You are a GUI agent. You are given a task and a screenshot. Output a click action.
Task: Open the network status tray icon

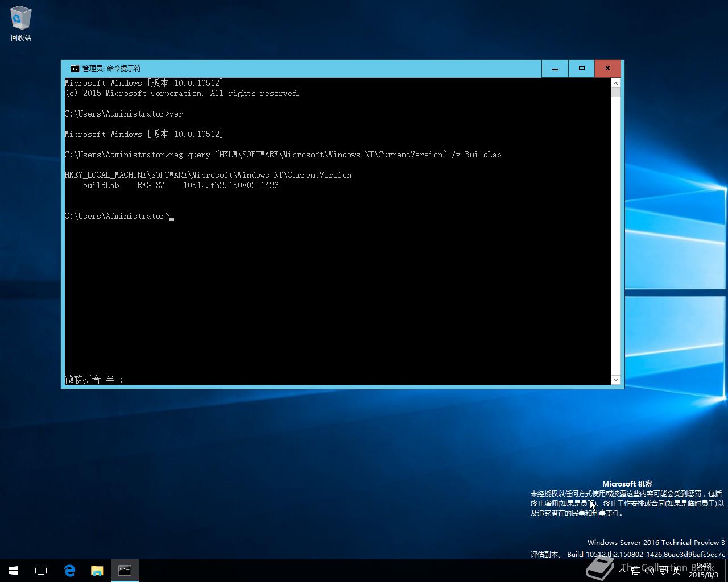(636, 571)
